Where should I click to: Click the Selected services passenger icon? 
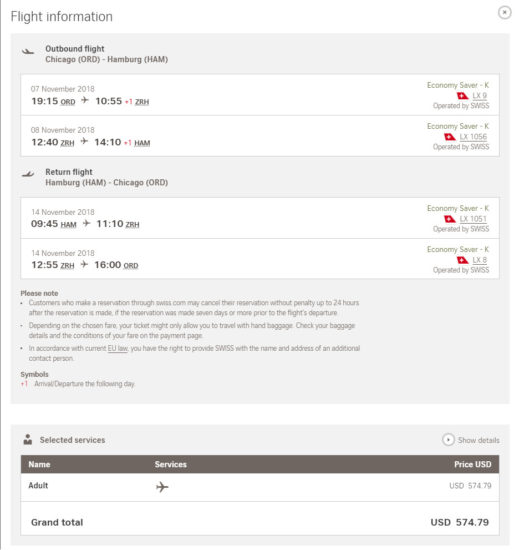[x=28, y=439]
